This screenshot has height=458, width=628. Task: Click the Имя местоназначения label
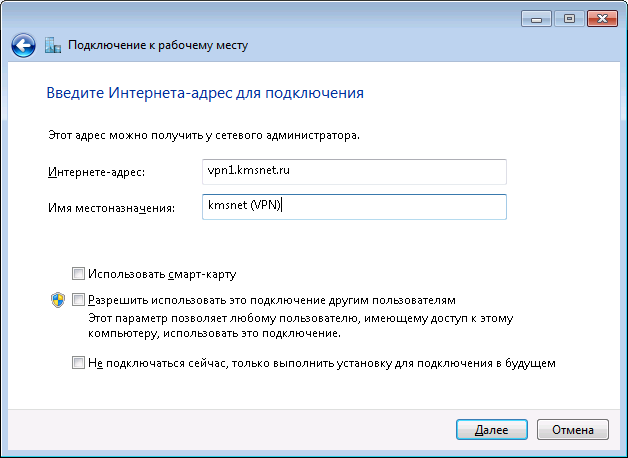coord(111,208)
